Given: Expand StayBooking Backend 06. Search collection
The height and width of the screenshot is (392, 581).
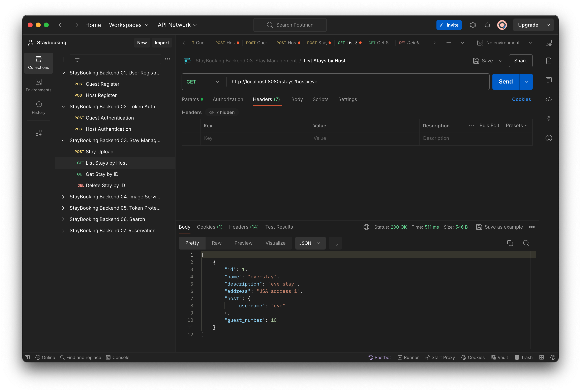Looking at the screenshot, I should [63, 219].
